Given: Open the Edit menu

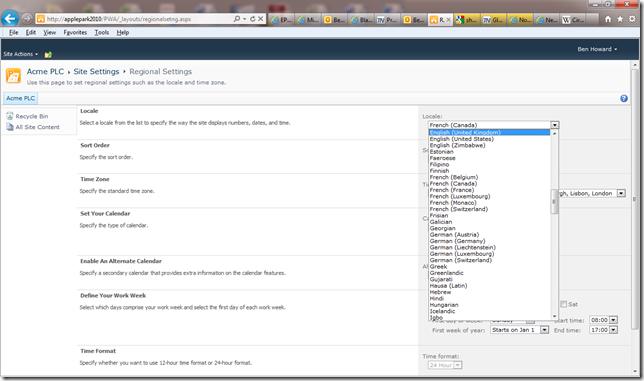Looking at the screenshot, I should click(30, 32).
